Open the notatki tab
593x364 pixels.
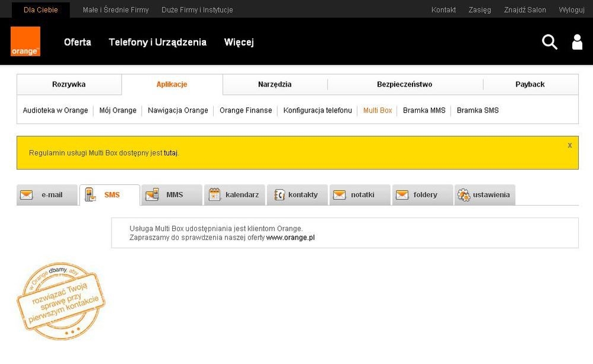pos(360,195)
